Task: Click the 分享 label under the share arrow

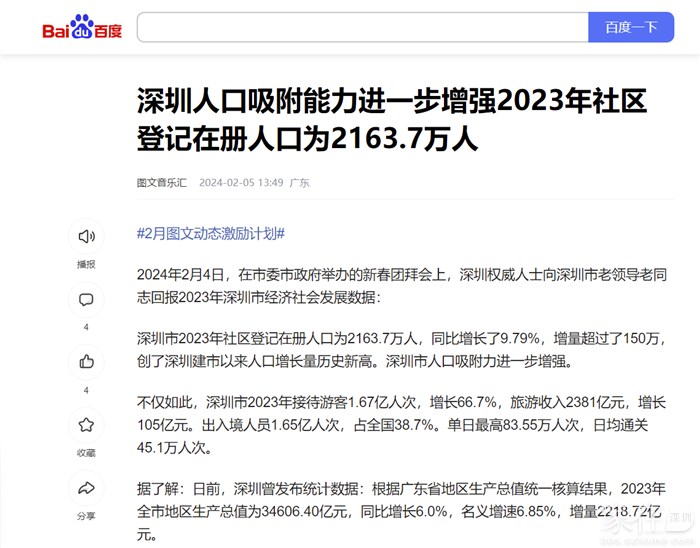Action: (86, 516)
